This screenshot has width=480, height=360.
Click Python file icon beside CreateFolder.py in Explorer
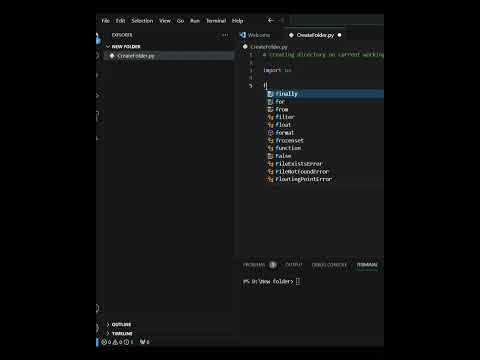112,56
